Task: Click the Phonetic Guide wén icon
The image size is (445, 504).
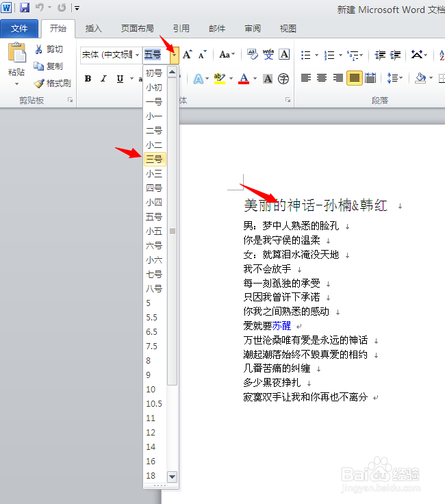Action: tap(268, 54)
